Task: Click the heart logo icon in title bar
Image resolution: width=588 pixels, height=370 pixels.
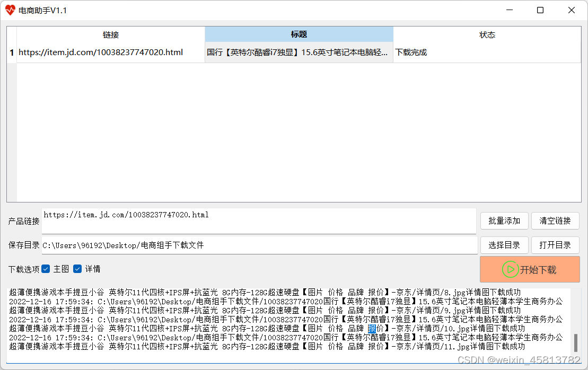Action: pyautogui.click(x=10, y=10)
